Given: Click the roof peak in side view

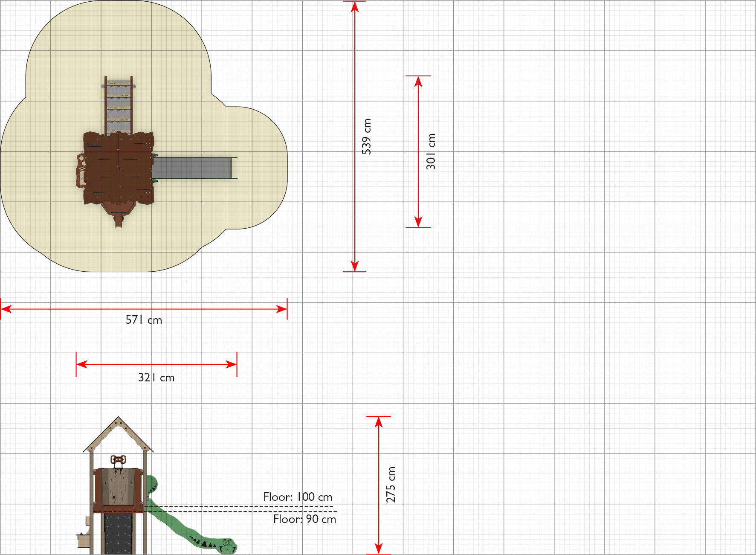Looking at the screenshot, I should [118, 419].
